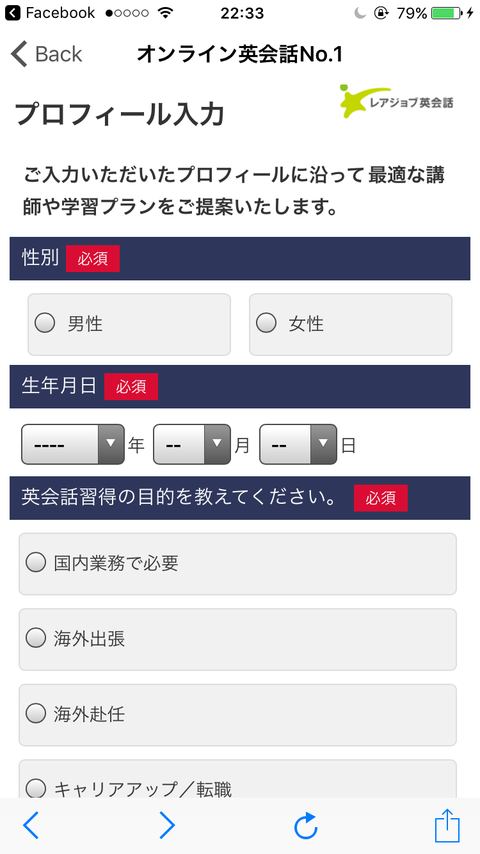Choose 海外出張 option
Viewport: 480px width, 854px height.
point(238,639)
